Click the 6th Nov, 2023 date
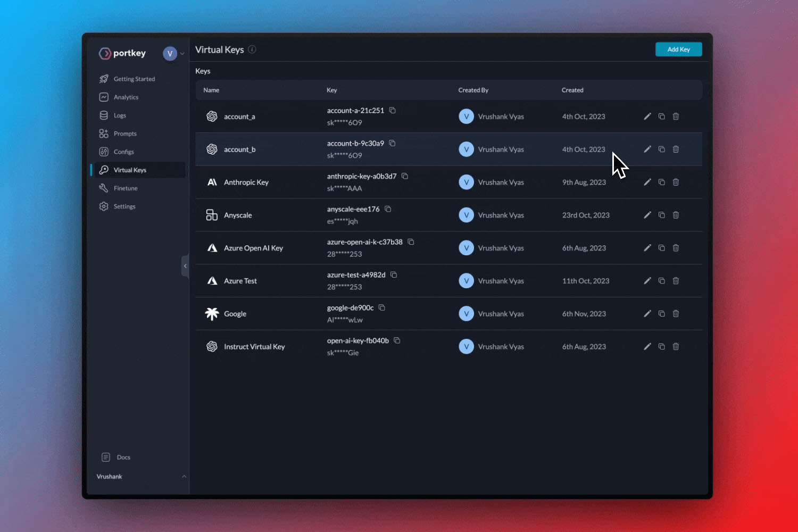Screen dimensions: 798x532 tap(584, 314)
